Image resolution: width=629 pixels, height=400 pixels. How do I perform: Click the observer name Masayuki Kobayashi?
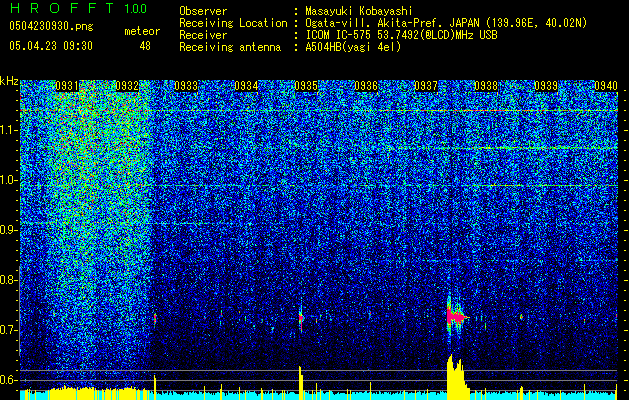click(358, 11)
